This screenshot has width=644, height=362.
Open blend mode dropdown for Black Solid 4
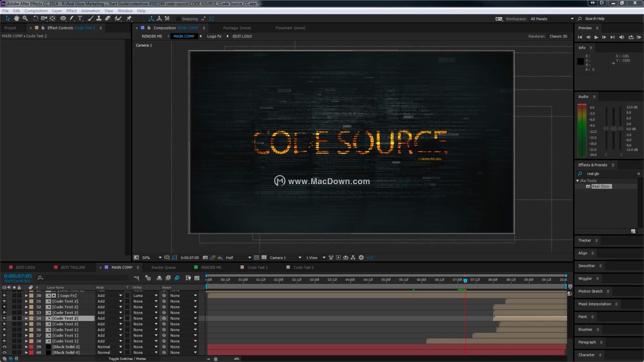(x=110, y=352)
